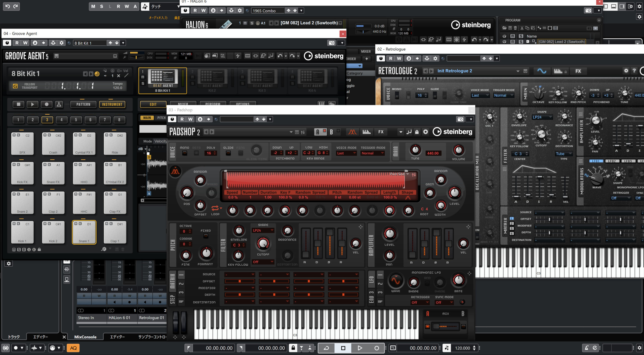The width and height of the screenshot is (644, 355).
Task: Click main transport Play button
Action: [360, 348]
